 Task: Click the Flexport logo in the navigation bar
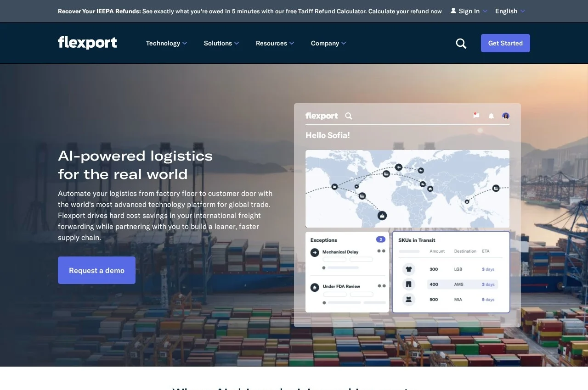coord(87,43)
